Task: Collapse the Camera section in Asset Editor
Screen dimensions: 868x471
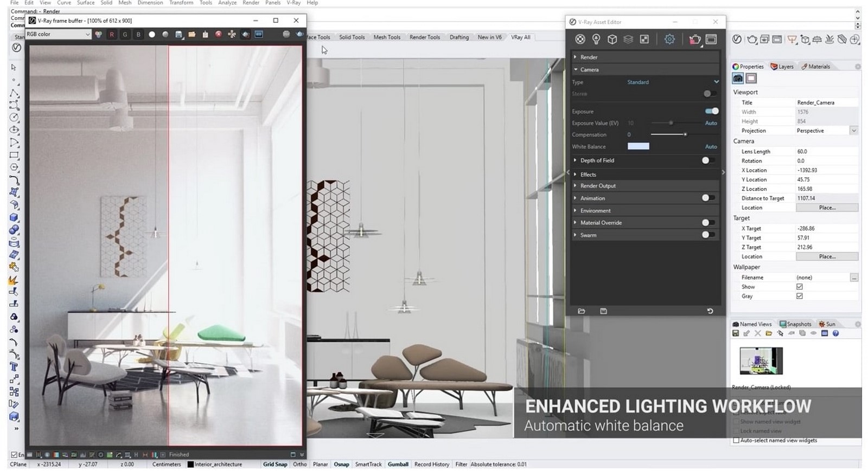Action: 646,69
